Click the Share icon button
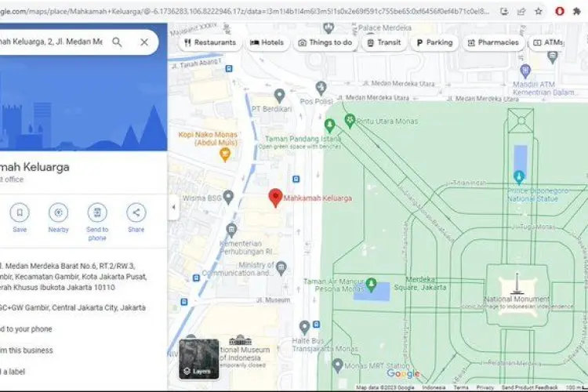588x392 pixels. pyautogui.click(x=136, y=212)
